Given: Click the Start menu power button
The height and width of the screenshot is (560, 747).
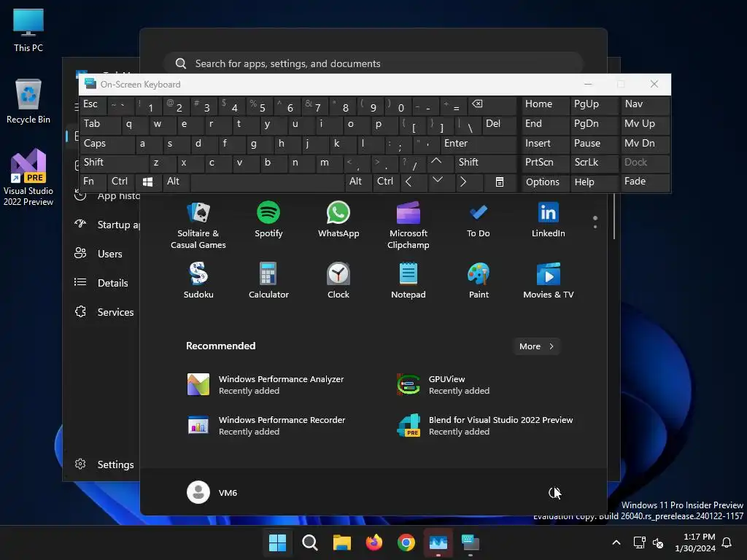Looking at the screenshot, I should (554, 492).
